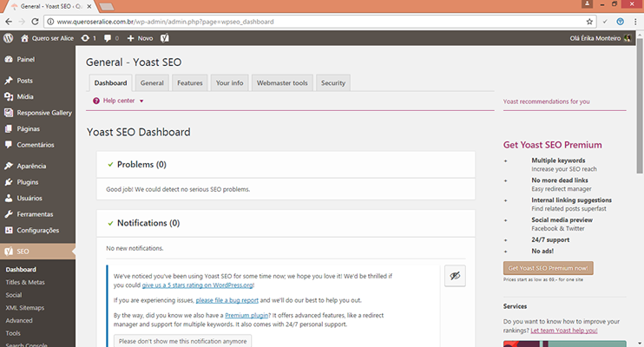Click the Plugins plug icon

pos(9,182)
